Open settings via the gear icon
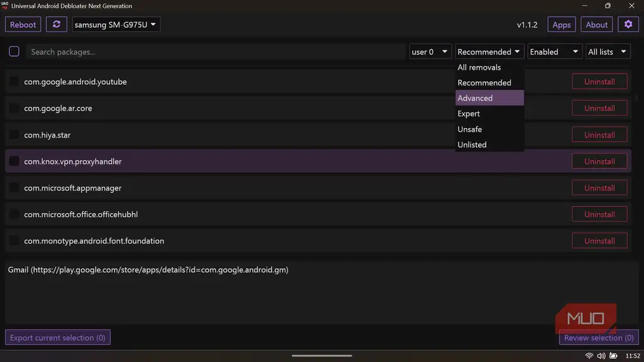This screenshot has width=644, height=362. pos(628,25)
